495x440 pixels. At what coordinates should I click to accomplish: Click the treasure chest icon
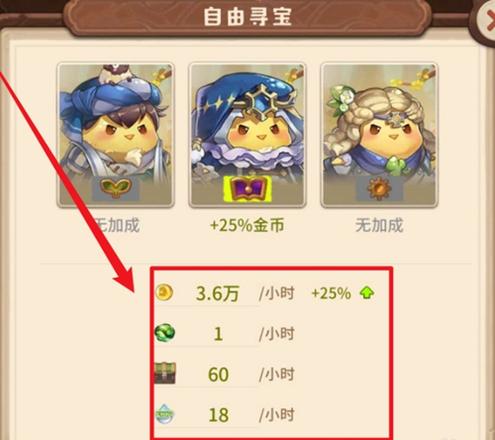pos(165,373)
